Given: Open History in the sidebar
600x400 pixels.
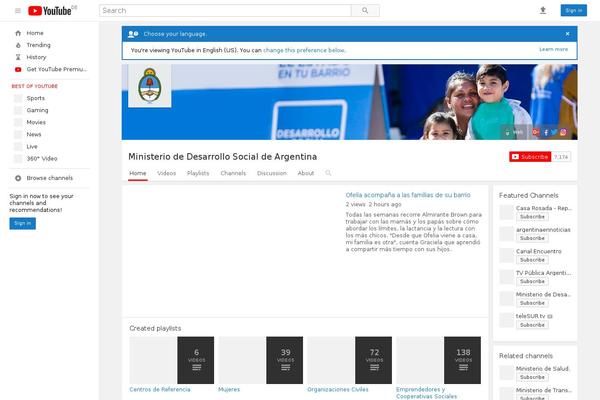Looking at the screenshot, I should coord(36,57).
